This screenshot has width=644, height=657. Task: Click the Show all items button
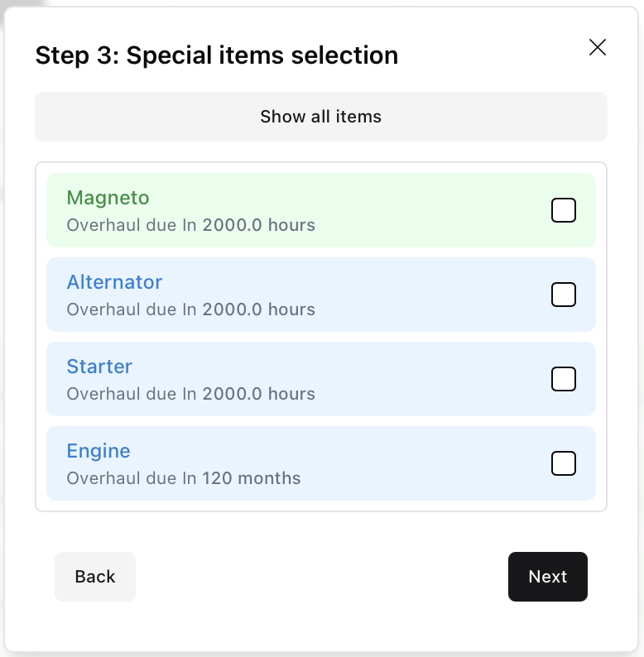click(x=320, y=117)
